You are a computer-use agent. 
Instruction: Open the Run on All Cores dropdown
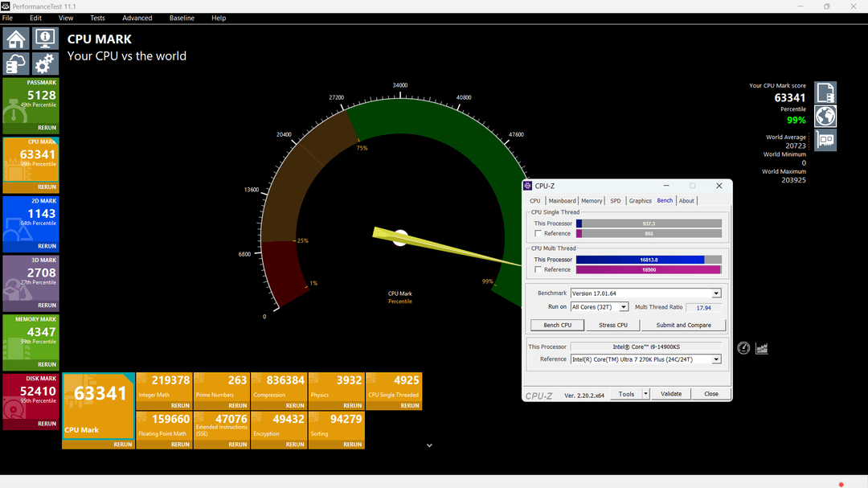624,307
